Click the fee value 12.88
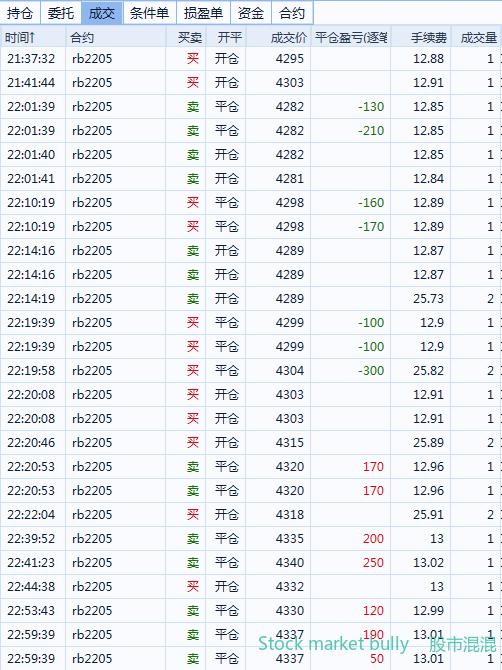Viewport: 502px width, 670px height. 429,59
